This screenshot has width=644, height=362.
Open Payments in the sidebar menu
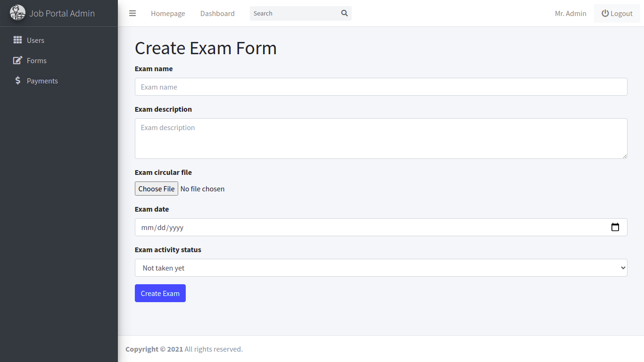42,81
